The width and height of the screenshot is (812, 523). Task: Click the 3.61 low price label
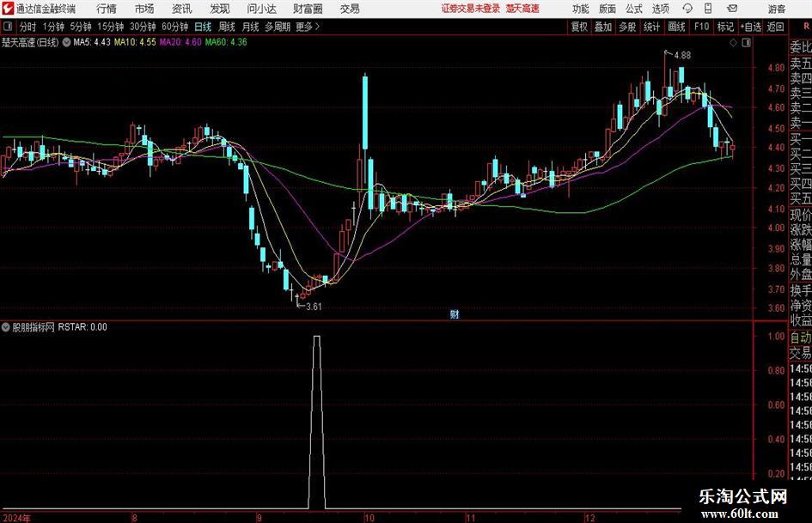[314, 307]
